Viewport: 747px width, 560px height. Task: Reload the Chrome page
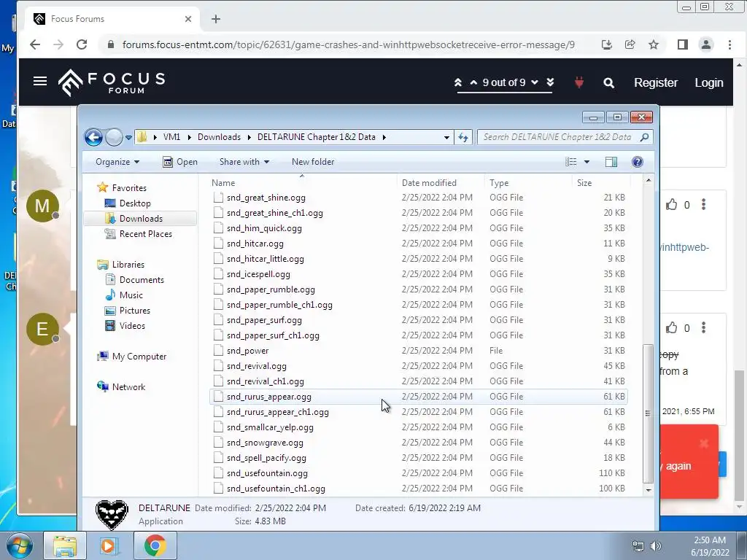(82, 44)
